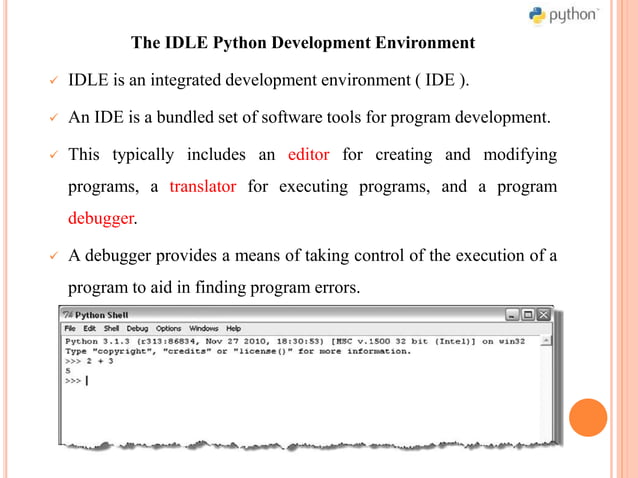Viewport: 638px width, 478px height.
Task: Click the Python logo in top right
Action: pos(563,15)
